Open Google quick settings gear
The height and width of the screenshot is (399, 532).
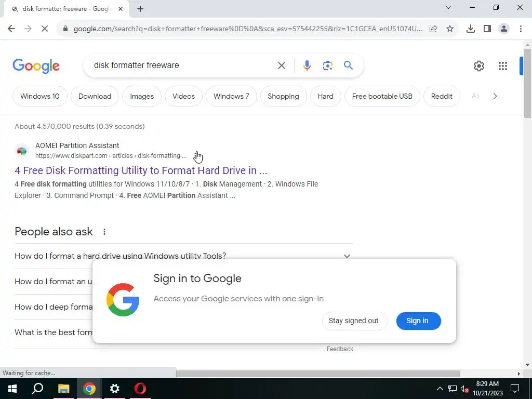tap(478, 66)
